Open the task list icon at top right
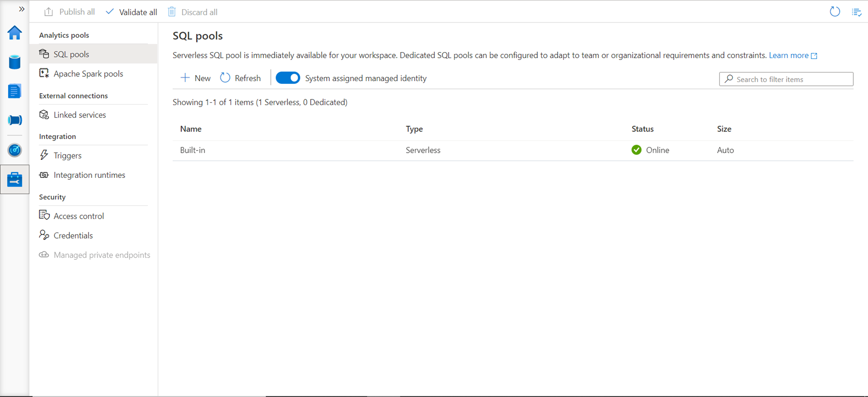 pos(856,12)
